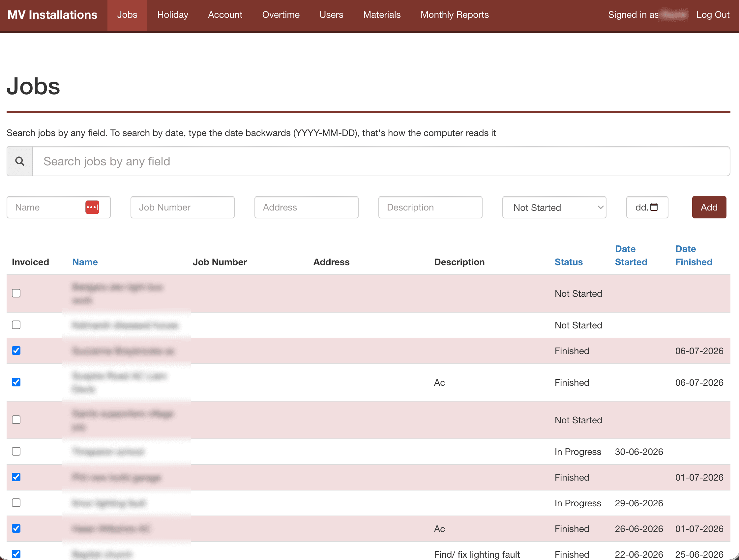Open the Holiday page
This screenshot has width=739, height=560.
172,15
